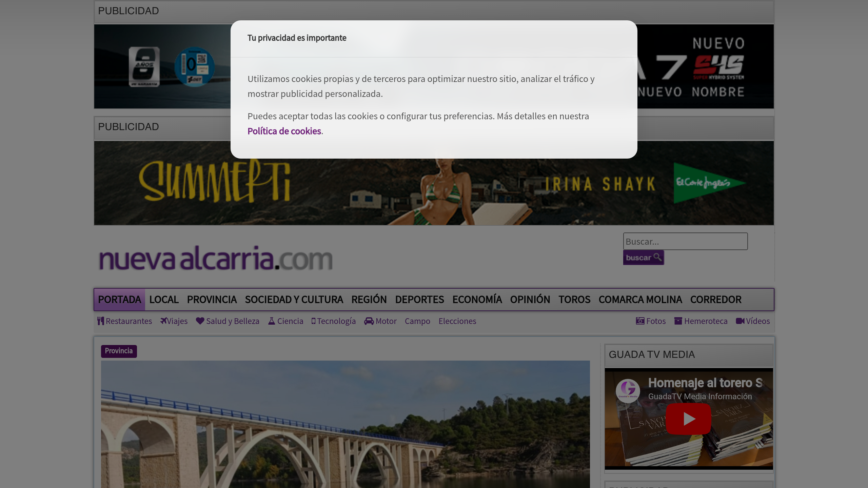Click the Vídeos camcorder icon
Viewport: 868px width, 488px height.
click(x=740, y=321)
